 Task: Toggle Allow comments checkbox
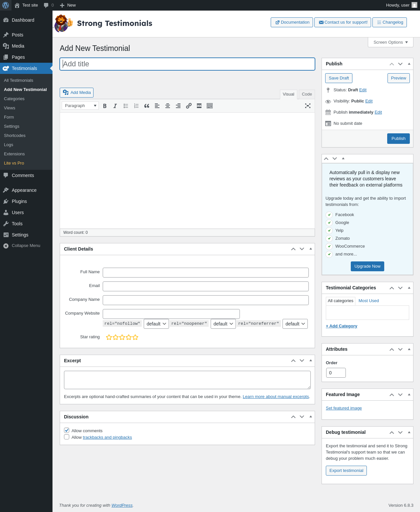67,430
